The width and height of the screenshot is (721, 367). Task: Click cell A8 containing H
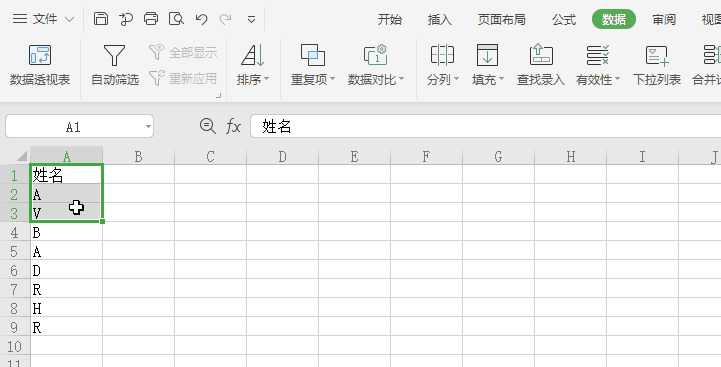[x=67, y=308]
